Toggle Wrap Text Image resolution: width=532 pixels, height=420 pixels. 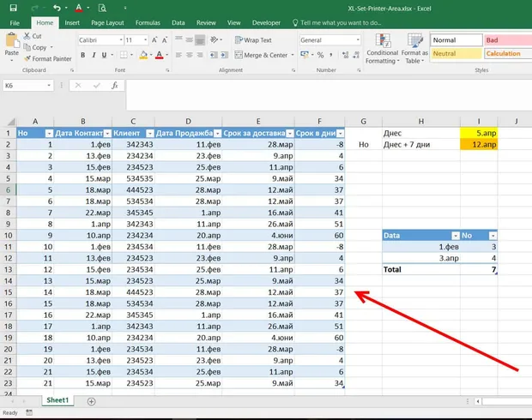[253, 40]
